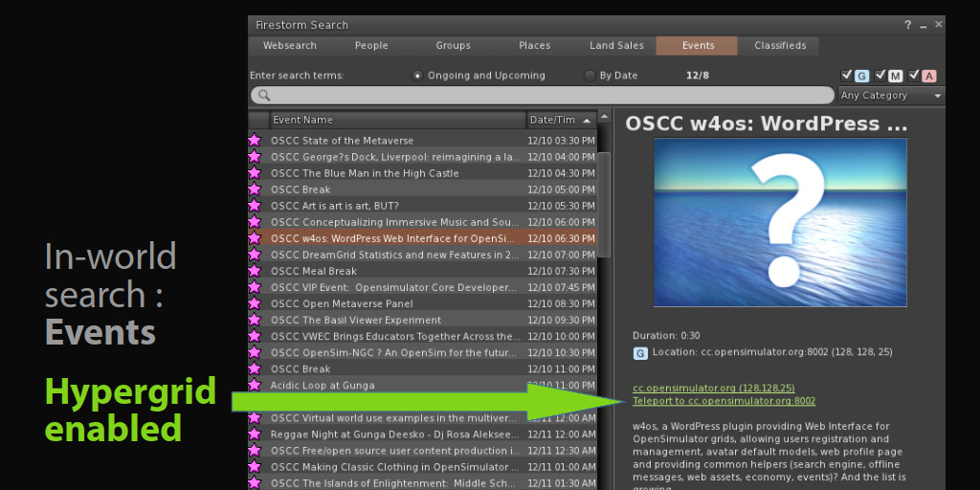Click star icon for OpenSim-NGC row
This screenshot has height=490, width=980.
click(x=255, y=352)
